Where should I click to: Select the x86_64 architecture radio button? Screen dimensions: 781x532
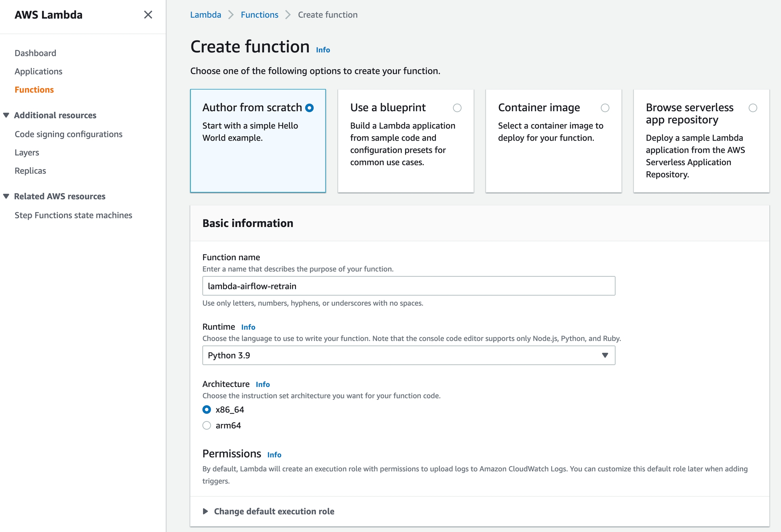(207, 410)
